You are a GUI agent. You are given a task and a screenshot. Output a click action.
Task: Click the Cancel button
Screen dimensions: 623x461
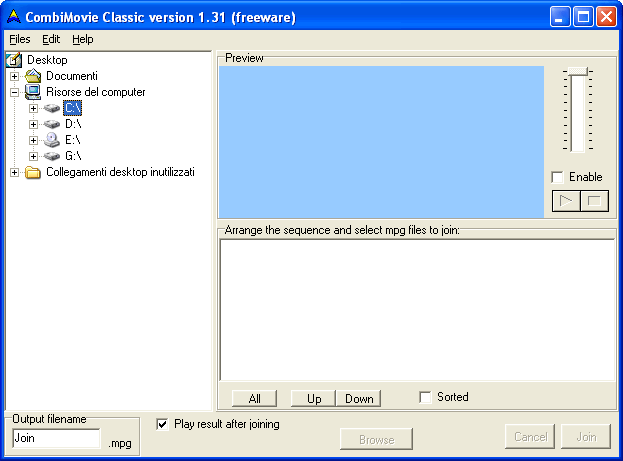click(530, 437)
